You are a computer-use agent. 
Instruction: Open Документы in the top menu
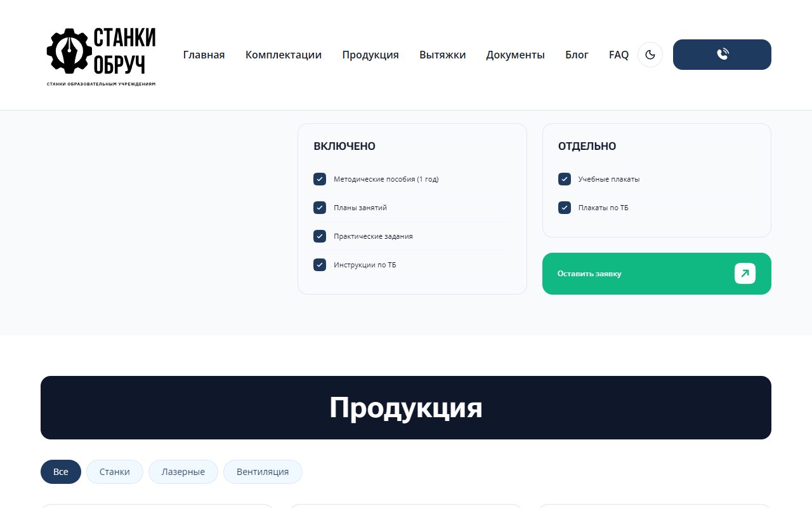(x=515, y=55)
